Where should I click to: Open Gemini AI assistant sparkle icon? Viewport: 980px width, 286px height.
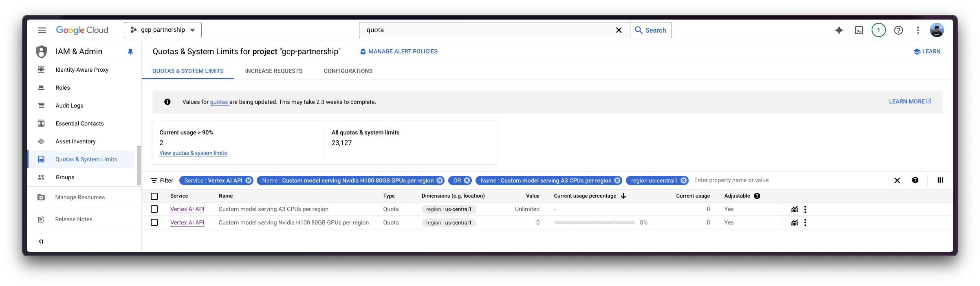[x=839, y=30]
